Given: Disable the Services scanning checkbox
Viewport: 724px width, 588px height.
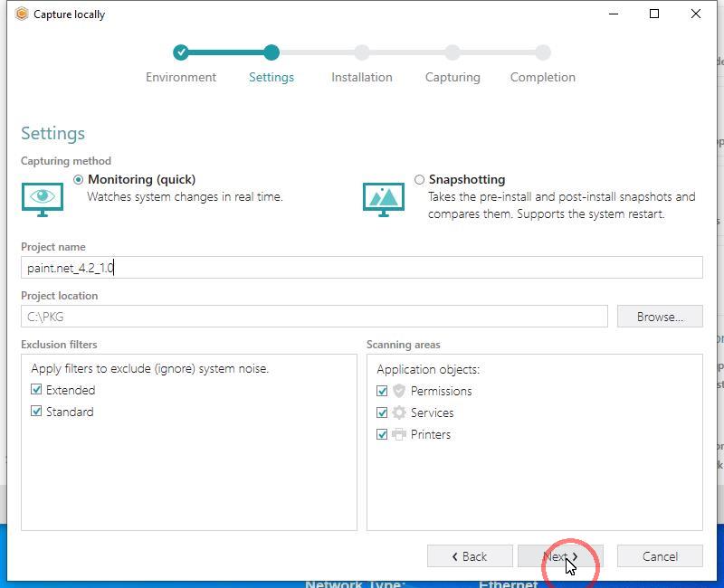Looking at the screenshot, I should (x=382, y=413).
